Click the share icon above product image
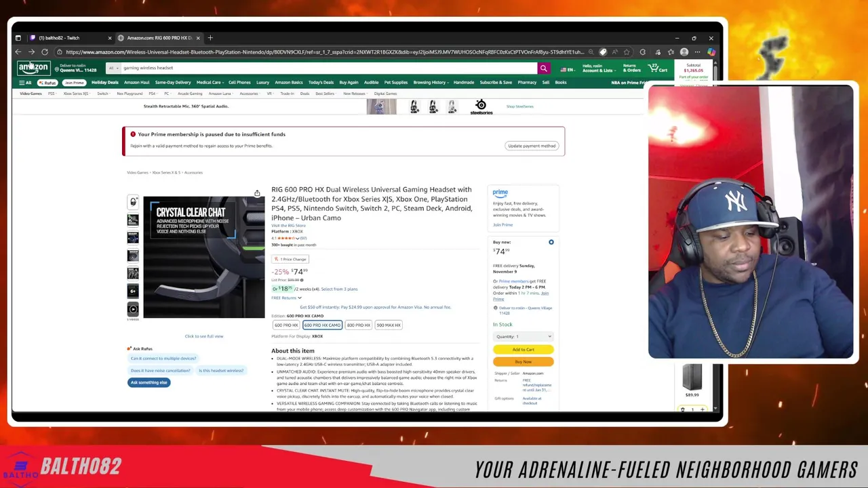The width and height of the screenshot is (868, 488). [257, 194]
